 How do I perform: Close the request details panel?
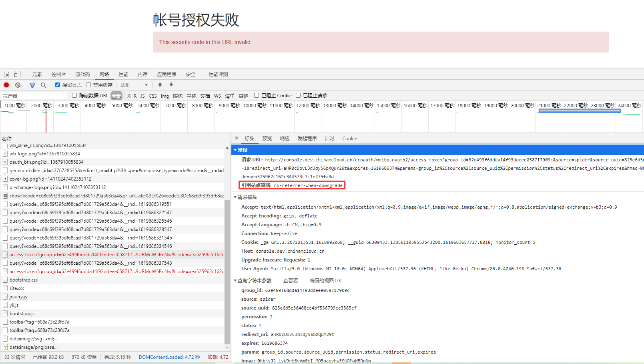(x=237, y=138)
